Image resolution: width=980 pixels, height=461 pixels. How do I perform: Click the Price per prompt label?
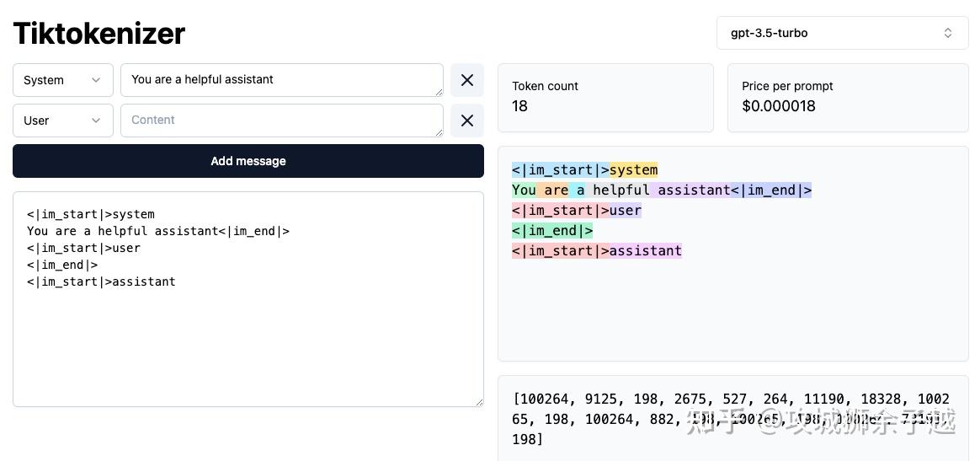787,86
